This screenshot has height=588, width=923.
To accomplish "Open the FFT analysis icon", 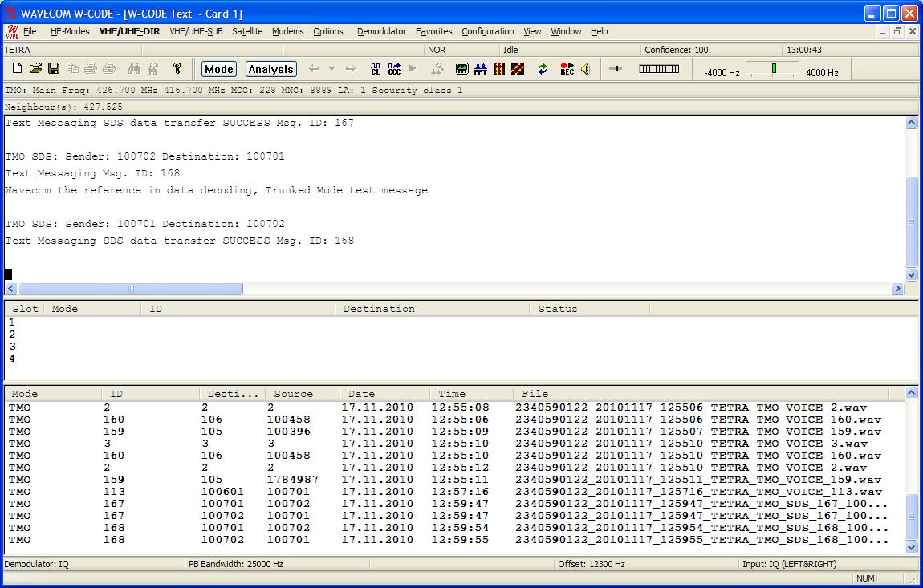I will [480, 69].
